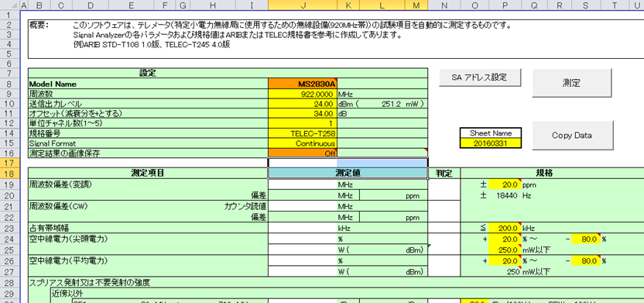Select the 922.0000 frequency cell
The width and height of the screenshot is (644, 303).
tap(303, 94)
